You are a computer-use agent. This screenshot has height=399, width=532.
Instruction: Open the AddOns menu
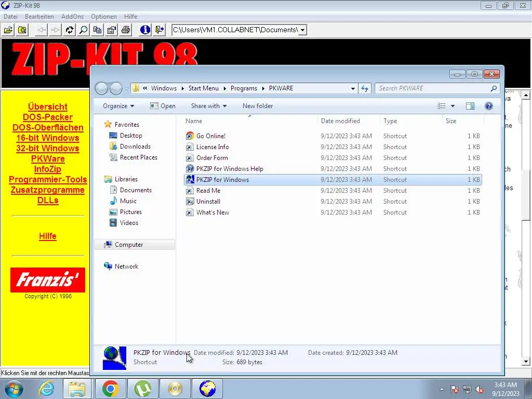(x=72, y=16)
